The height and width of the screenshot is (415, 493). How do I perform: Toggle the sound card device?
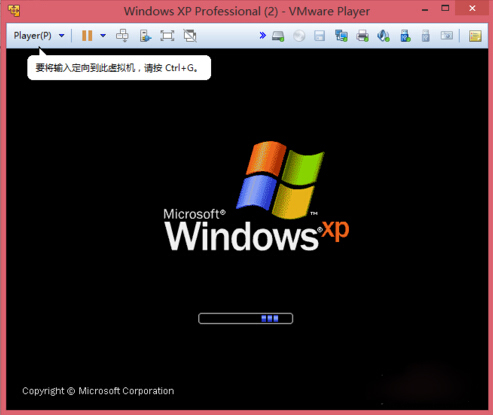(383, 36)
